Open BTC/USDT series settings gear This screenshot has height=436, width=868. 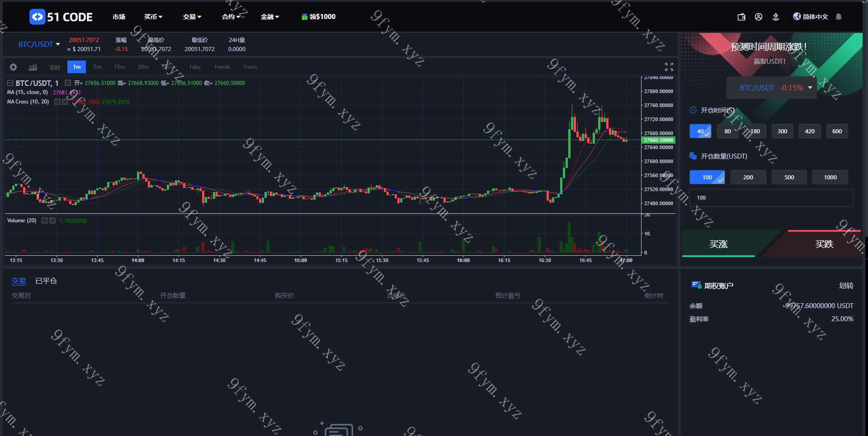click(x=68, y=83)
